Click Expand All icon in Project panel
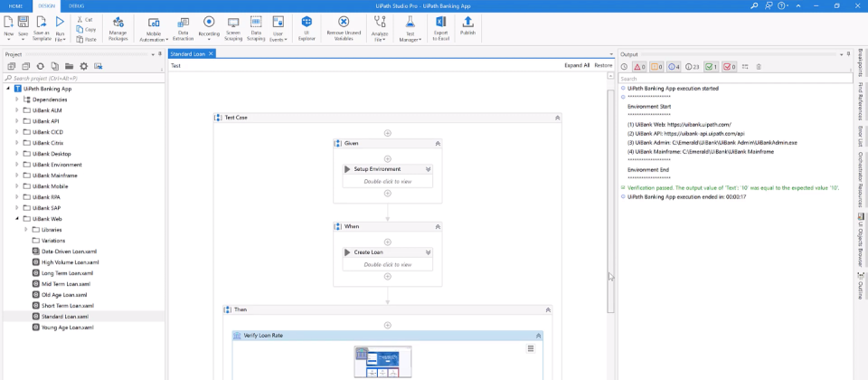This screenshot has height=380, width=868. point(11,66)
